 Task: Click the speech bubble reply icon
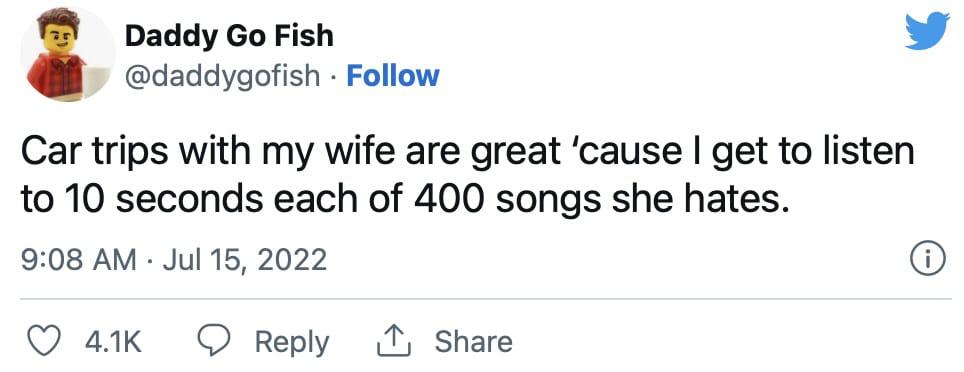tap(214, 341)
